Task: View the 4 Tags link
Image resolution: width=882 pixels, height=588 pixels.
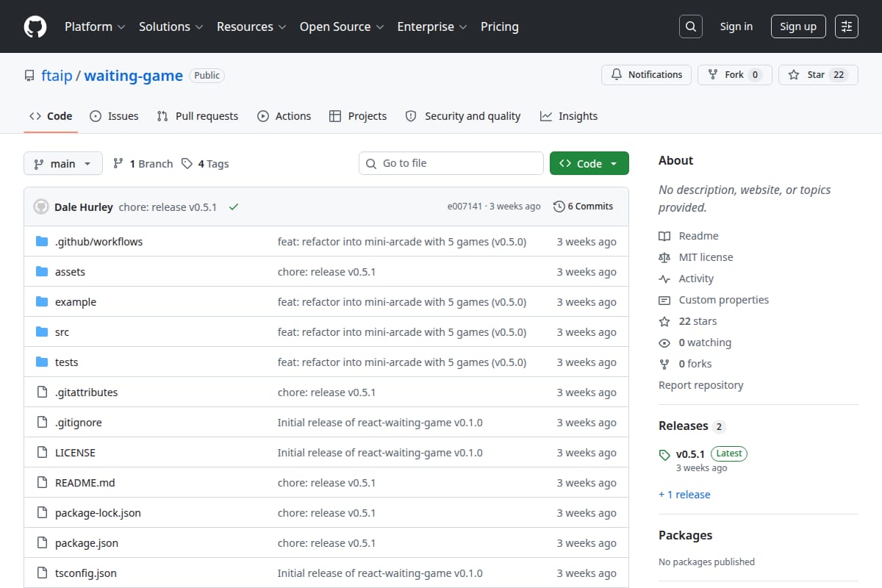Action: point(205,164)
